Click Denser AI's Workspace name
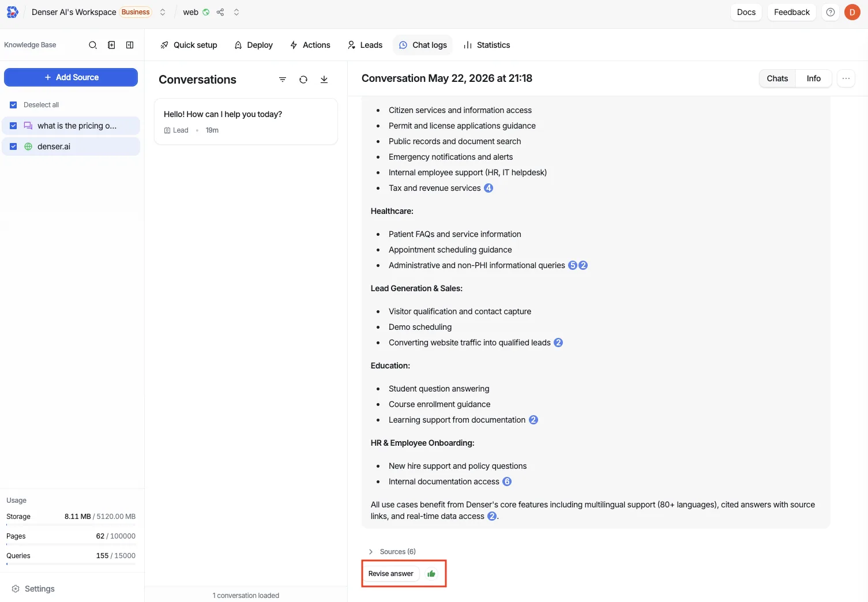Image resolution: width=868 pixels, height=602 pixels. click(x=74, y=12)
